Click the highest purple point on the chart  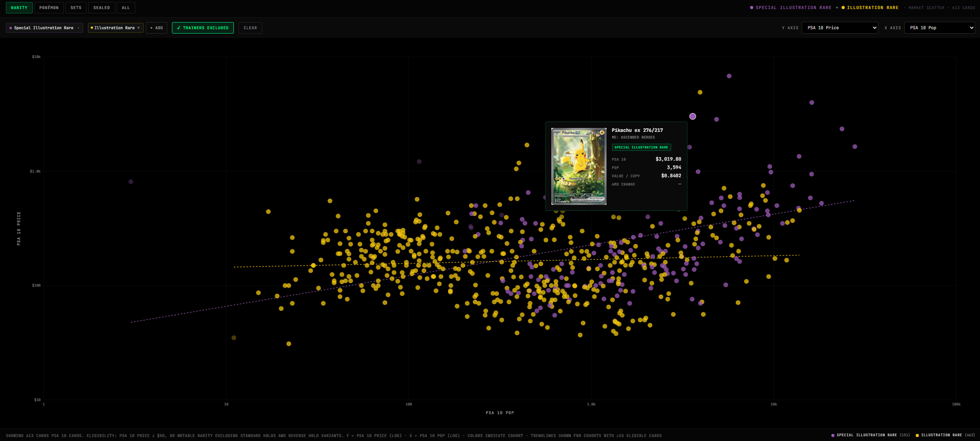[729, 76]
